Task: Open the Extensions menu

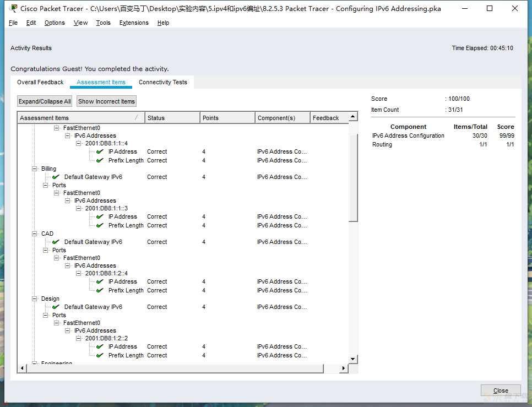Action: [134, 23]
